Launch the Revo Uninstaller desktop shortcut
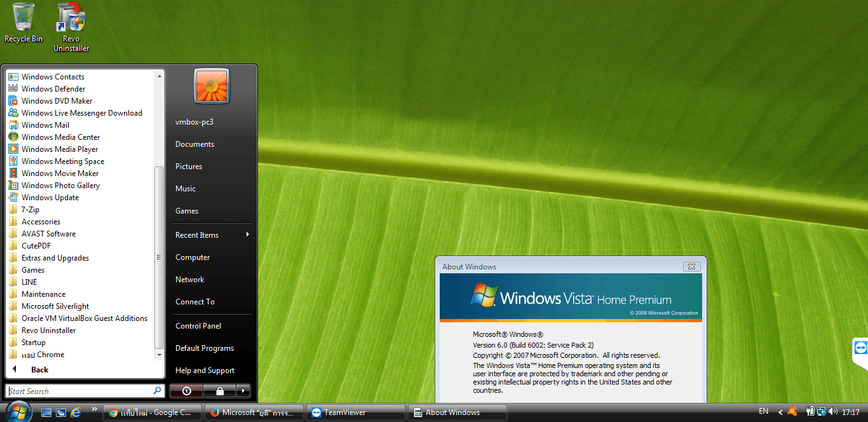868x422 pixels. click(71, 27)
